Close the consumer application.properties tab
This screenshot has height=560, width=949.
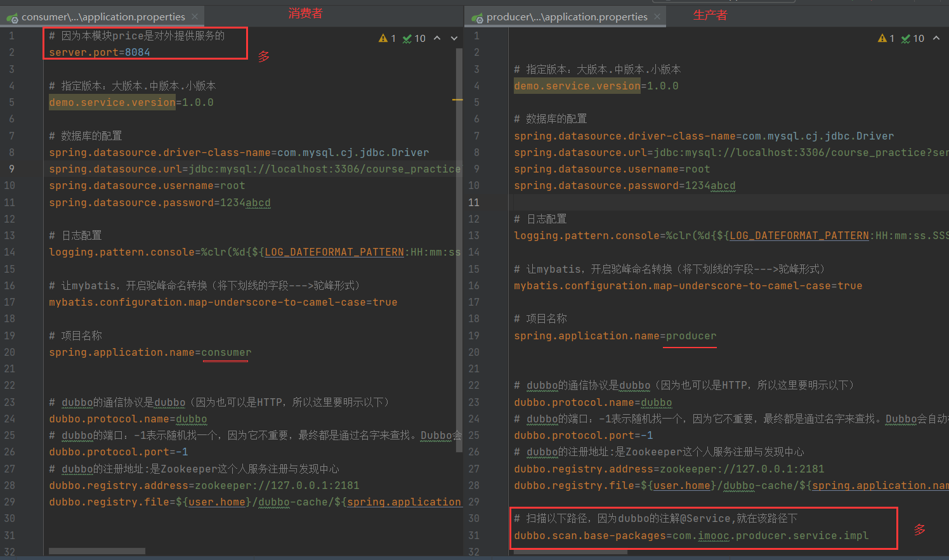tap(195, 16)
